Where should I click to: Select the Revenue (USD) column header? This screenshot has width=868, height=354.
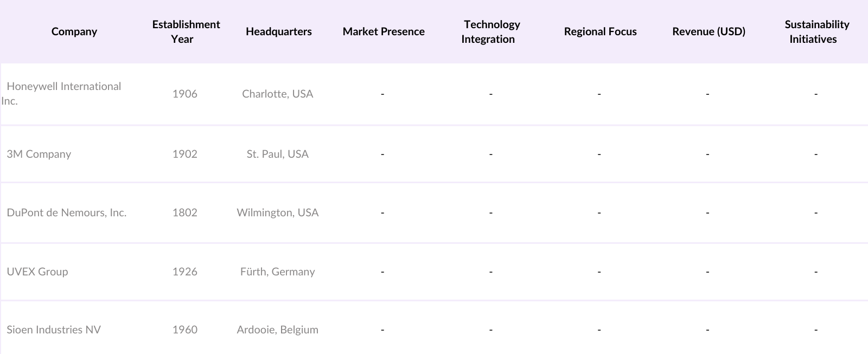(709, 31)
